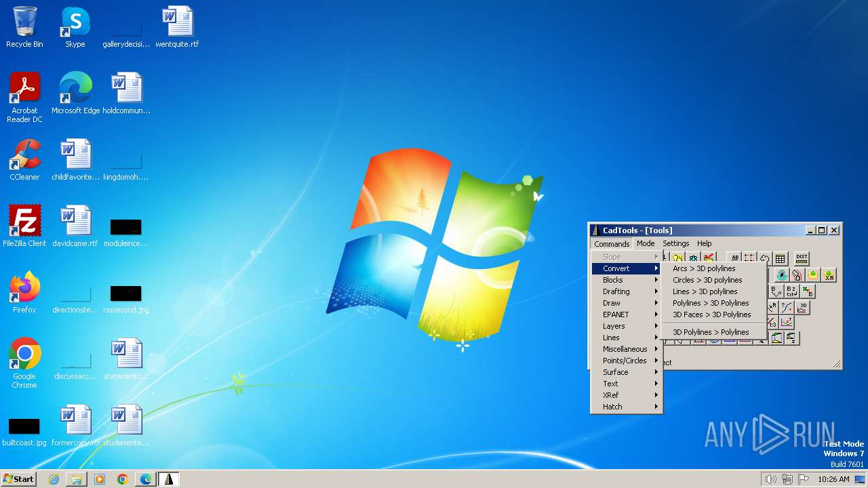The image size is (868, 488).
Task: Click the light bulb layer icon
Action: pyautogui.click(x=677, y=258)
